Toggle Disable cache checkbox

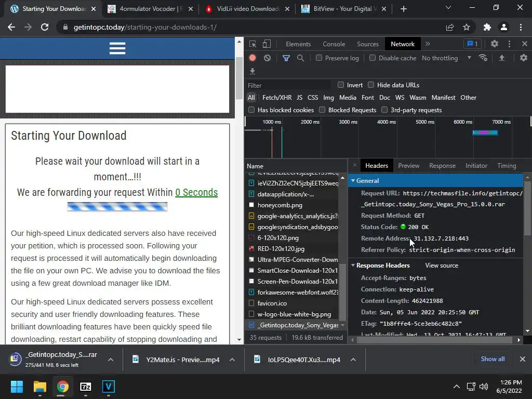click(373, 58)
